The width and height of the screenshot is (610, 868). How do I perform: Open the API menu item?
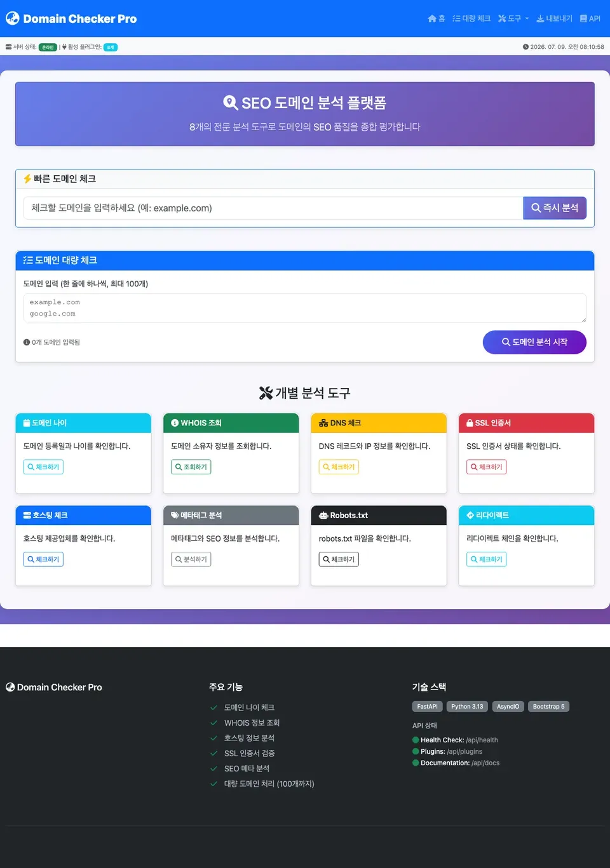[590, 18]
